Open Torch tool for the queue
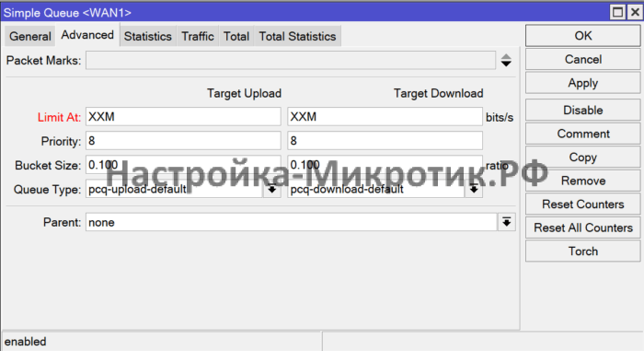 coord(582,251)
